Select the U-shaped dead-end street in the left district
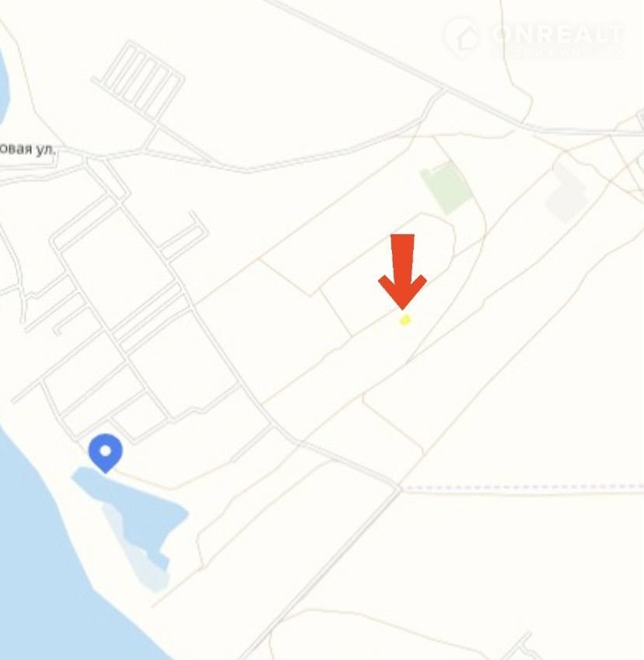Image resolution: width=644 pixels, height=660 pixels. click(x=184, y=236)
